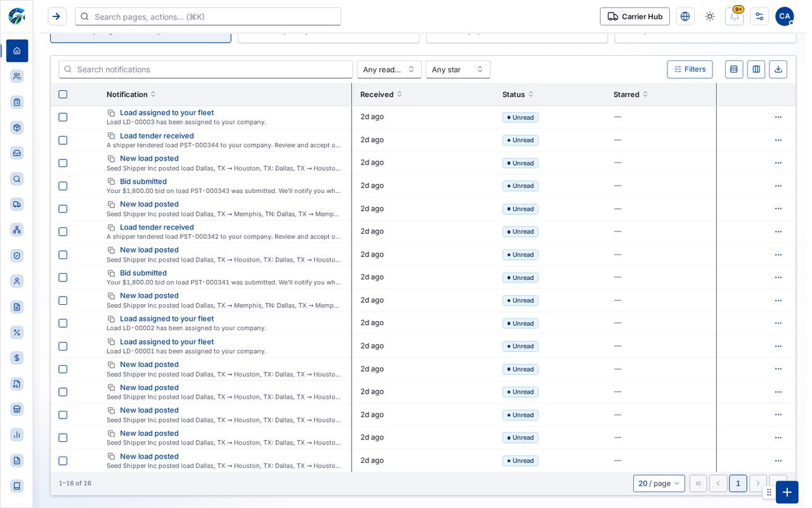The image size is (812, 508).
Task: Open the Any star filter dropdown
Action: point(458,69)
